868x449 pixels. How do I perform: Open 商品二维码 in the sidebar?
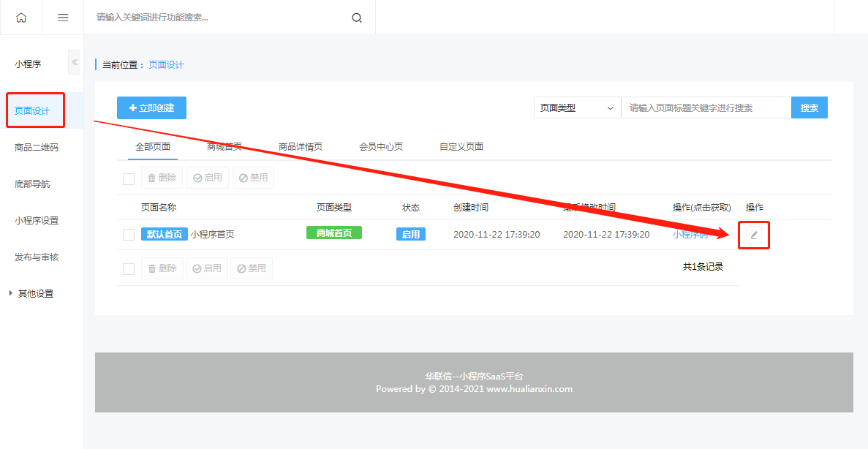point(37,147)
